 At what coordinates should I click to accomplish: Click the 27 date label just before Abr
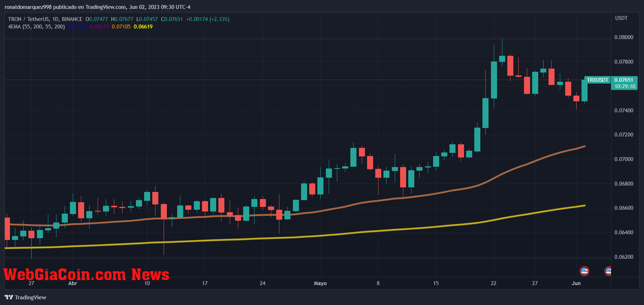click(32, 283)
